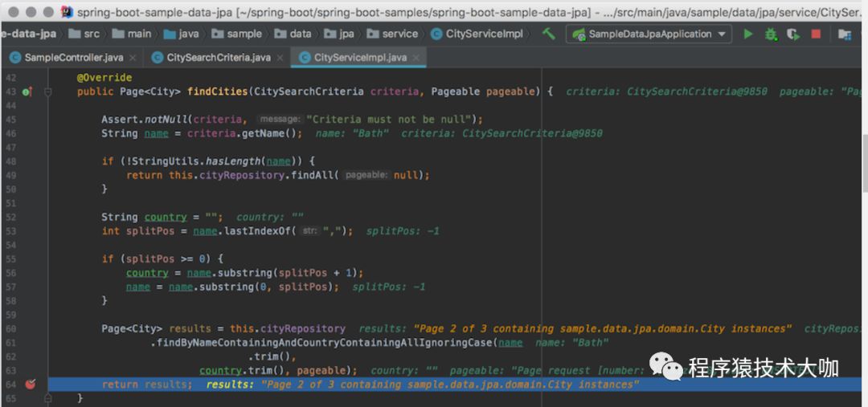Open the SampleDataJpaApplication run configuration dropdown
The width and height of the screenshot is (868, 407).
(649, 34)
